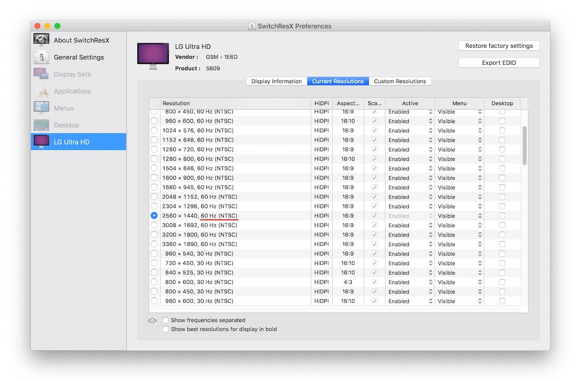The image size is (588, 380).
Task: Select Display Sets sidebar icon
Action: point(41,74)
